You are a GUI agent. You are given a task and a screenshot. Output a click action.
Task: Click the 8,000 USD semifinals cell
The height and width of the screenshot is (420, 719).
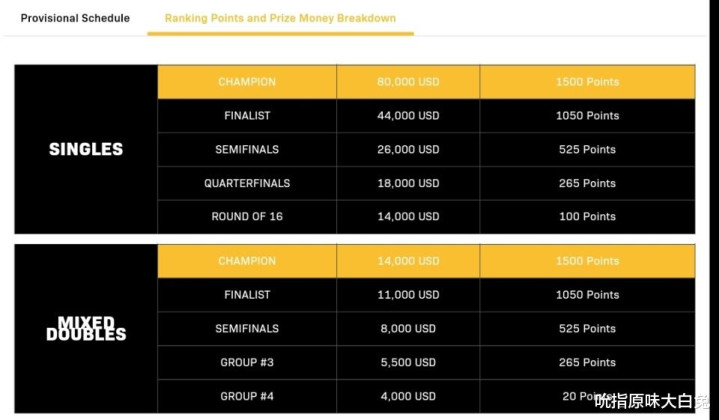(x=408, y=329)
